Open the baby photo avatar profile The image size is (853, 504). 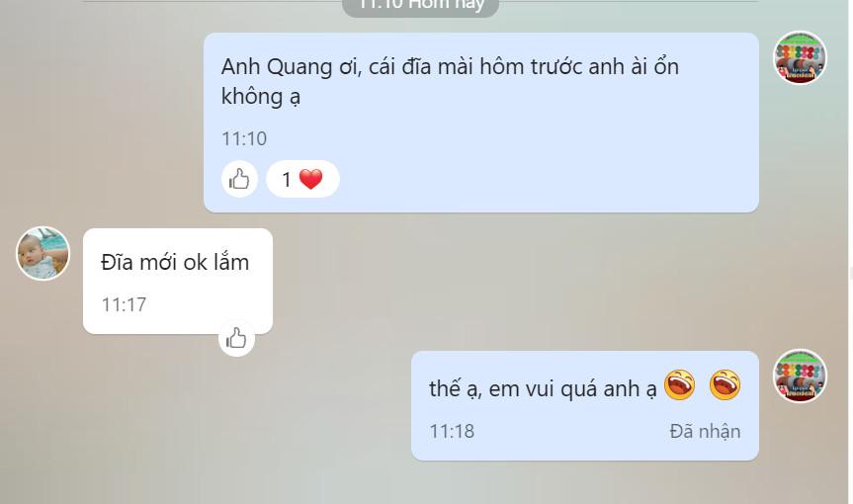[x=43, y=253]
